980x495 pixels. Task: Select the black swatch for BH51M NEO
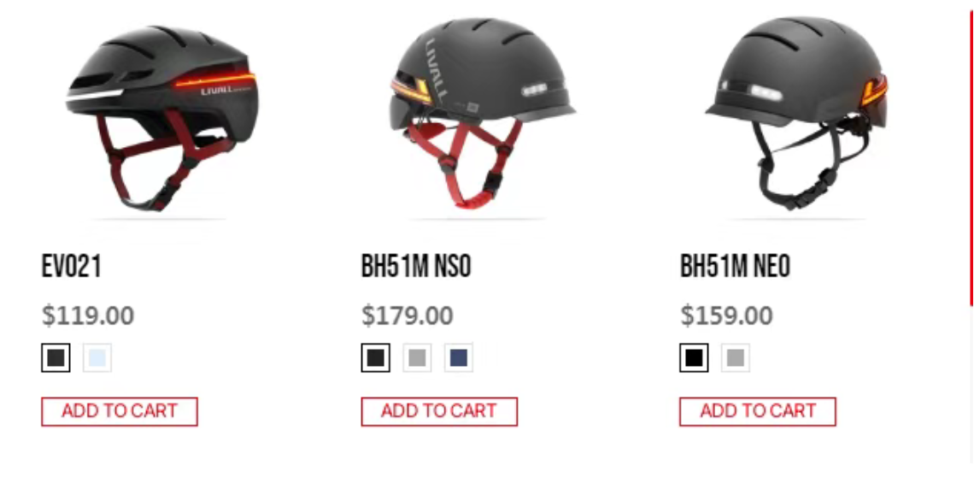pyautogui.click(x=694, y=358)
